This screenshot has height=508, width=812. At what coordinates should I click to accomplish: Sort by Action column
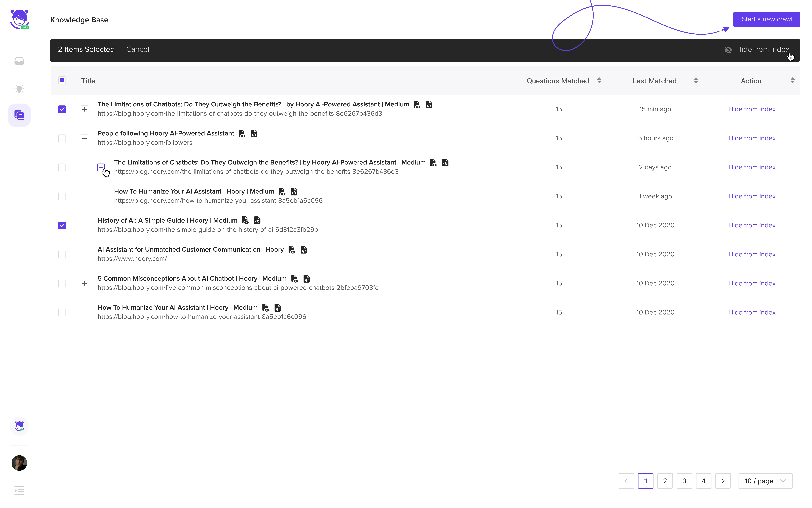pos(793,81)
